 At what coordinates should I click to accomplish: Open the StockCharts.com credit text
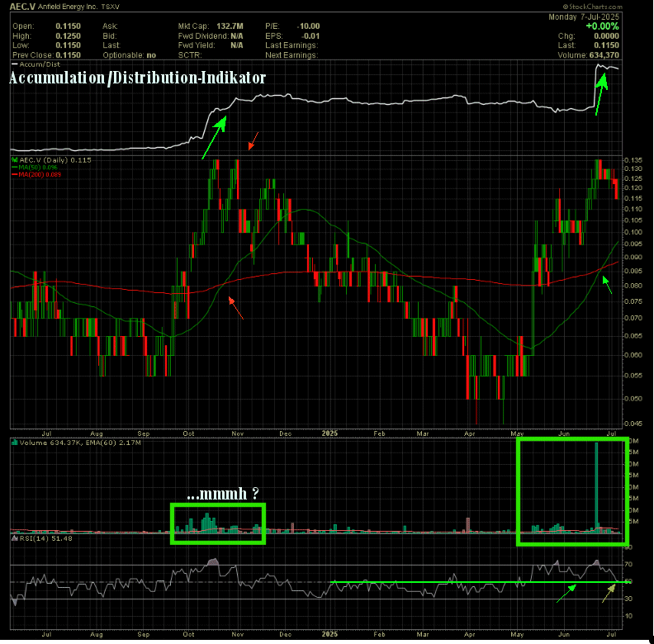click(x=592, y=7)
